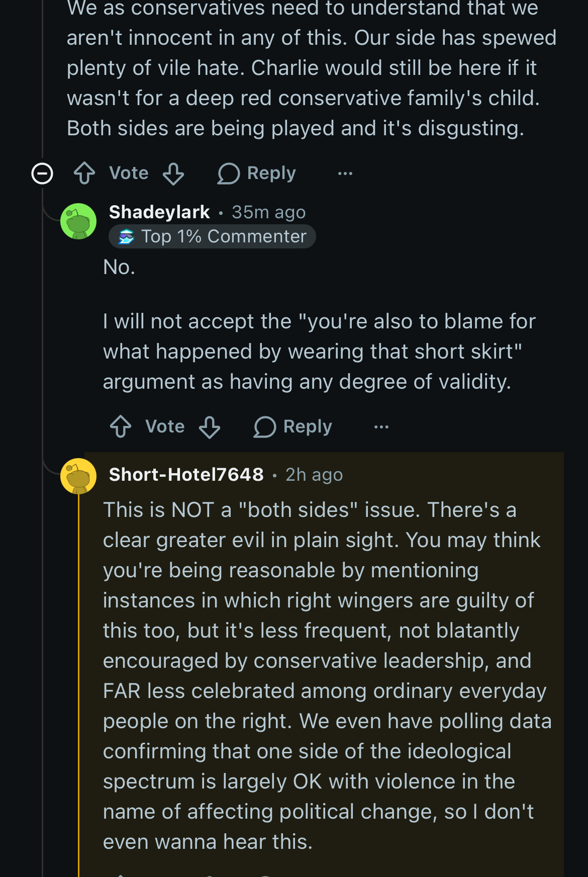Click the reply speech bubble on Shadeylark's comment
The image size is (588, 877).
[265, 427]
